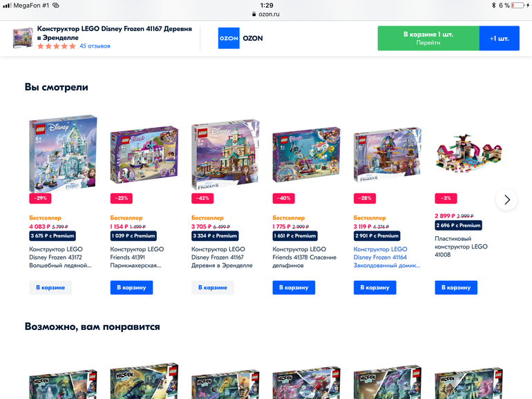Click the five-star rating in header
The width and height of the screenshot is (532, 399).
click(x=57, y=46)
